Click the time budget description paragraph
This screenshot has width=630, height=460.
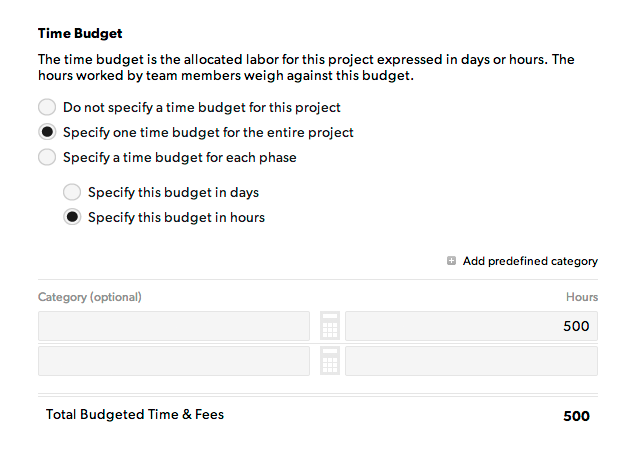click(306, 67)
